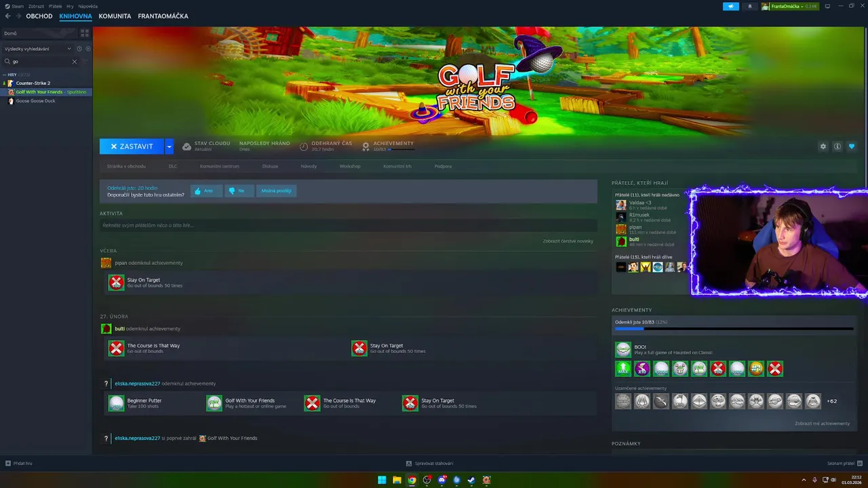
Task: Open Komunitní trh link
Action: (x=397, y=166)
